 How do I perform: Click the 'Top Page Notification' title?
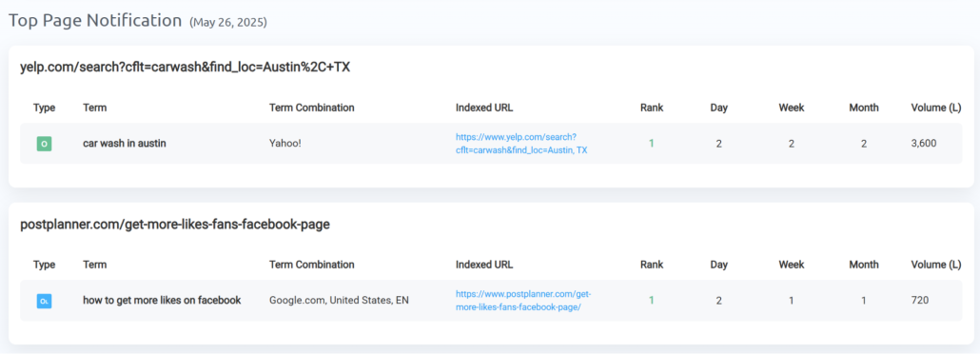[95, 20]
